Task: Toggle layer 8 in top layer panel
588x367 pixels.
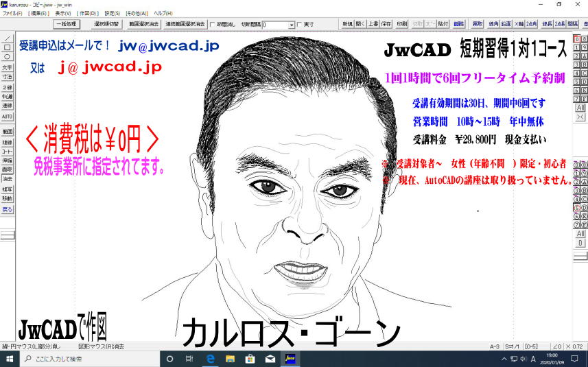Action: tap(585, 39)
